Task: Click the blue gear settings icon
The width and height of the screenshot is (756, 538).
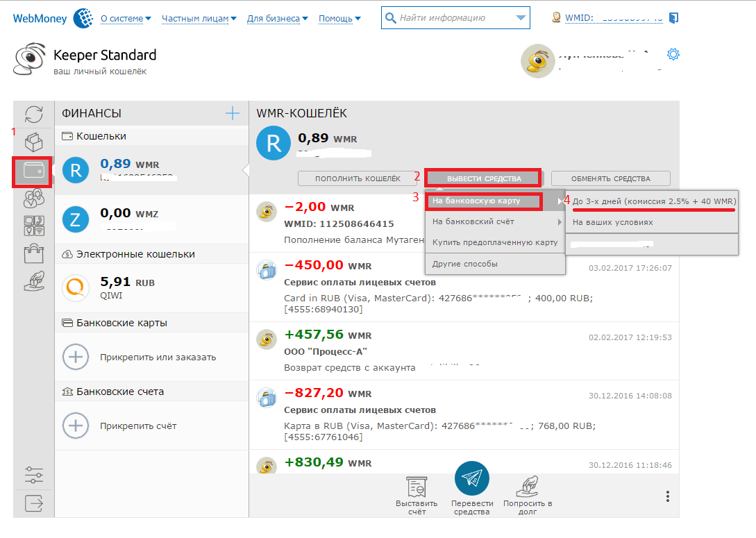Action: 673,54
